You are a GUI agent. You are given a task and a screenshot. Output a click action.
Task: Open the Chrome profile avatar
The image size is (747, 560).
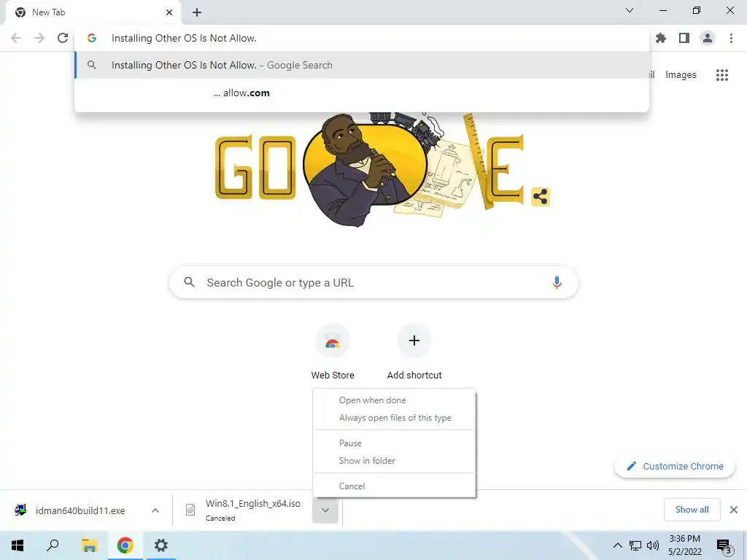pyautogui.click(x=708, y=38)
